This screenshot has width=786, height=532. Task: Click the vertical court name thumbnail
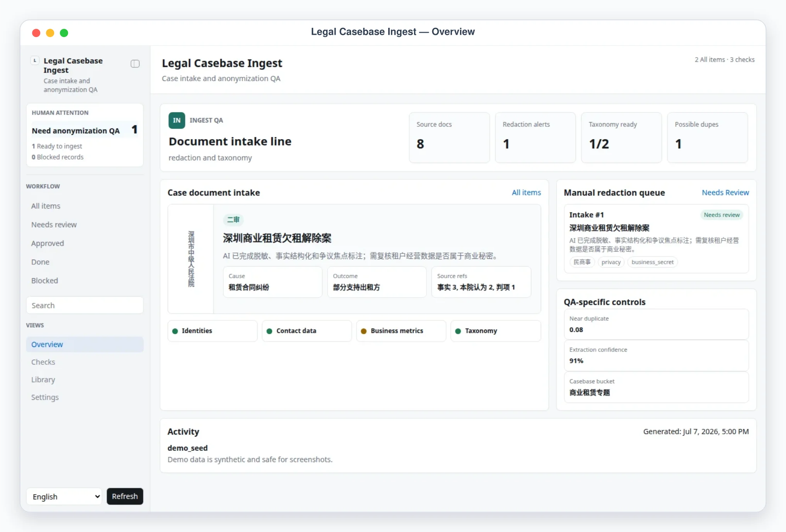click(x=191, y=259)
